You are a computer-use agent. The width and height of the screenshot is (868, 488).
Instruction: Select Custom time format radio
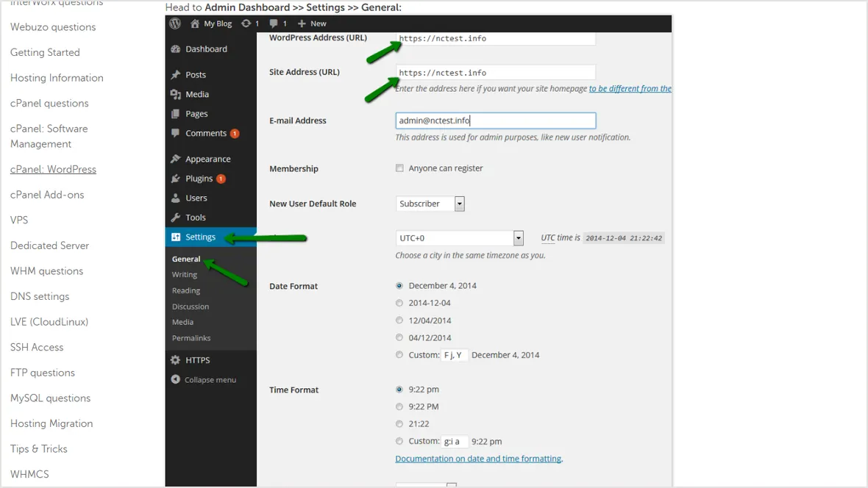pyautogui.click(x=399, y=441)
